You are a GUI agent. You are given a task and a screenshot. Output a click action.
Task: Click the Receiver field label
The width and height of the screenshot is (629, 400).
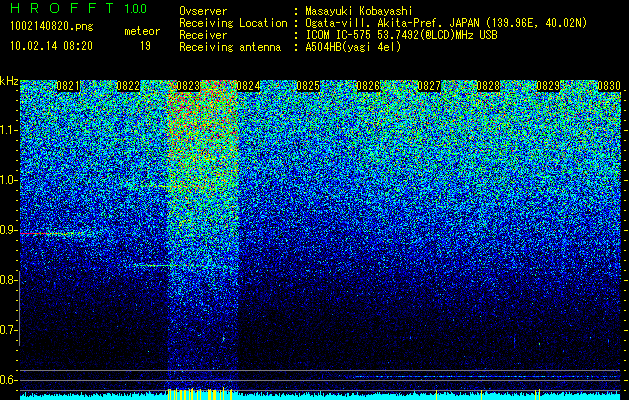click(203, 35)
